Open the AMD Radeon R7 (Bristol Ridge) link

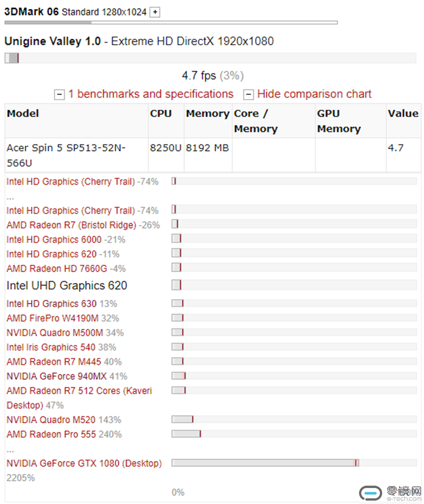[72, 225]
